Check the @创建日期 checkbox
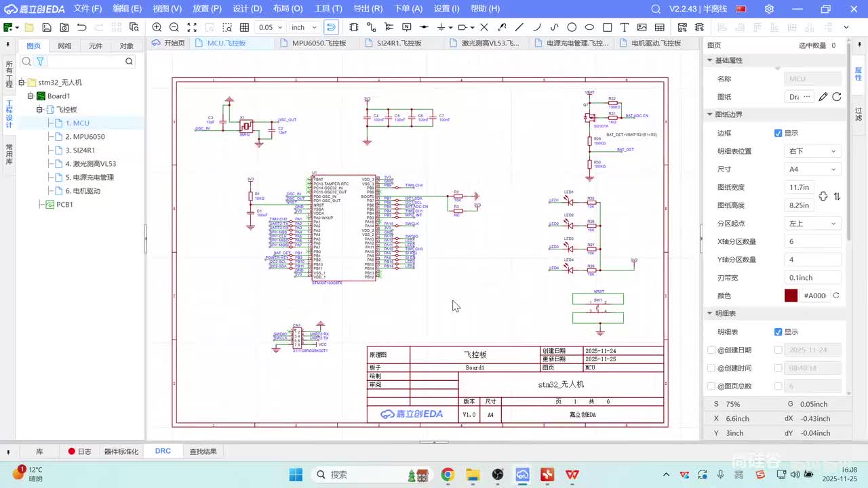This screenshot has height=488, width=868. (711, 350)
